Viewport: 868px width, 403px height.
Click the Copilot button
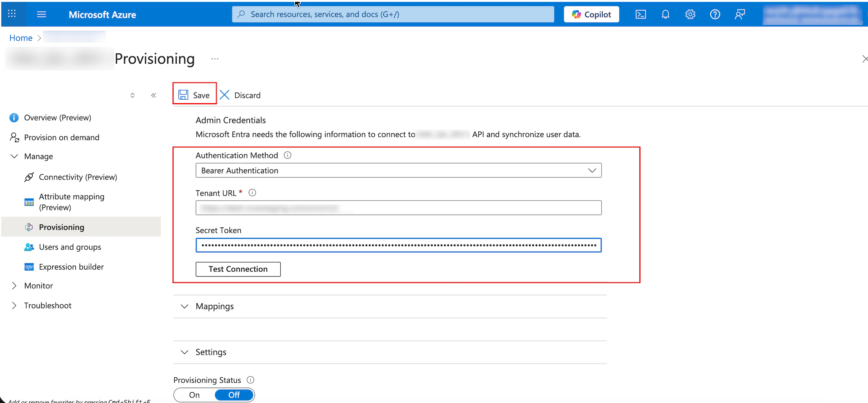(591, 14)
